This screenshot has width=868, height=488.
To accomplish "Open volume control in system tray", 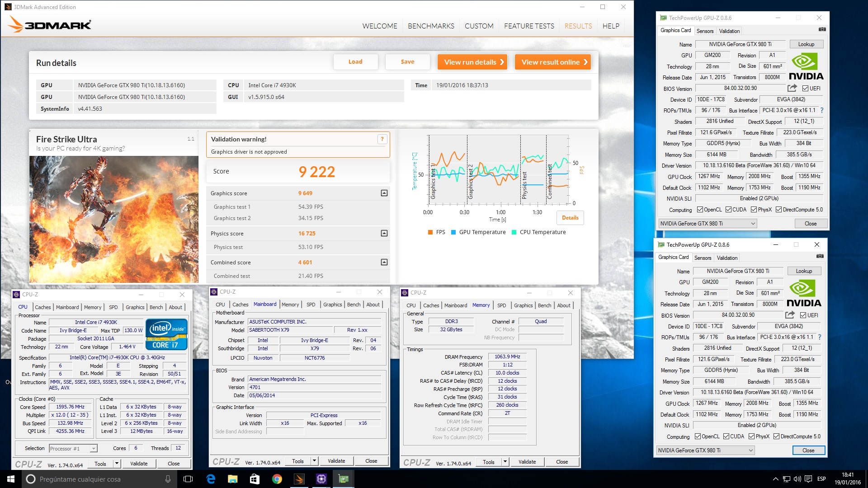I will coord(797,479).
